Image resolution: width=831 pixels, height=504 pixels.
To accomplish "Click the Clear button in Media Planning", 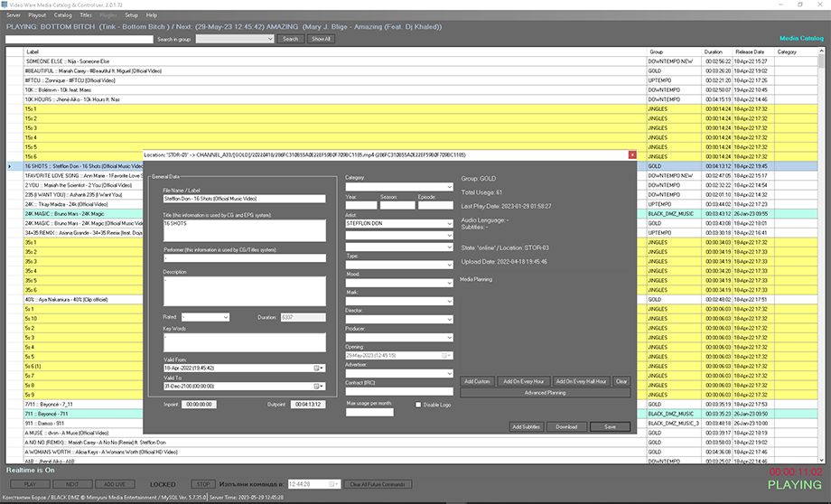I will point(621,381).
